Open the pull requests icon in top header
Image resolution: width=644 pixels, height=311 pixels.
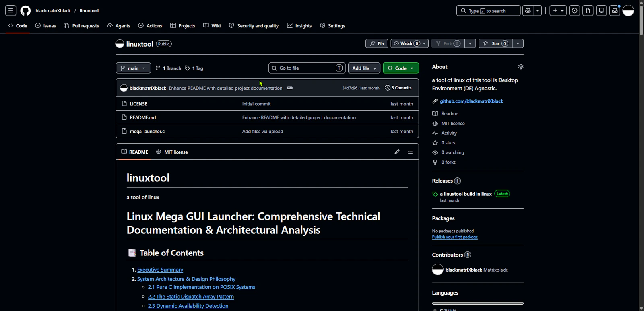tap(588, 11)
